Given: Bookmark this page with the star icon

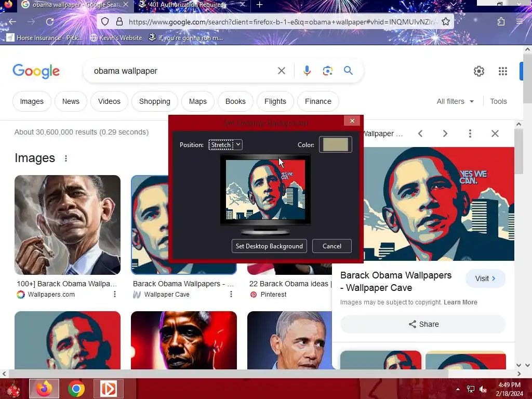Looking at the screenshot, I should [446, 22].
